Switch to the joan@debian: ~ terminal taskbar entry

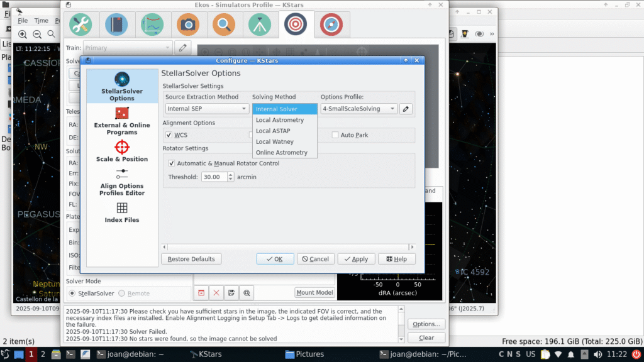coord(130,354)
